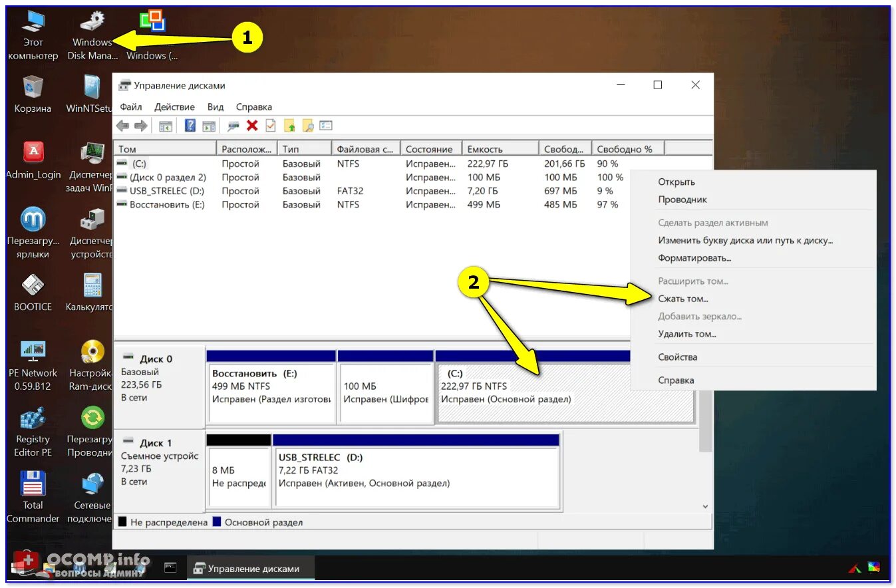Image resolution: width=896 pixels, height=588 pixels.
Task: Select the PE Network 0.59.B12 icon
Action: [x=33, y=365]
